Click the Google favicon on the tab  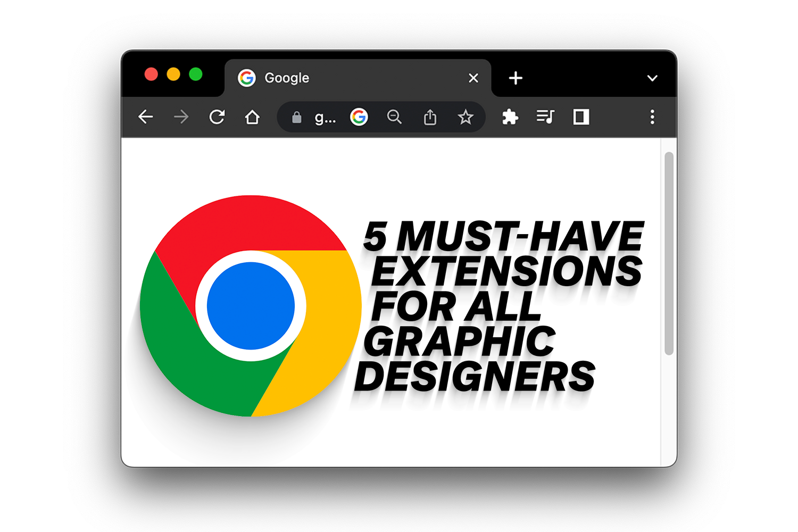(247, 78)
